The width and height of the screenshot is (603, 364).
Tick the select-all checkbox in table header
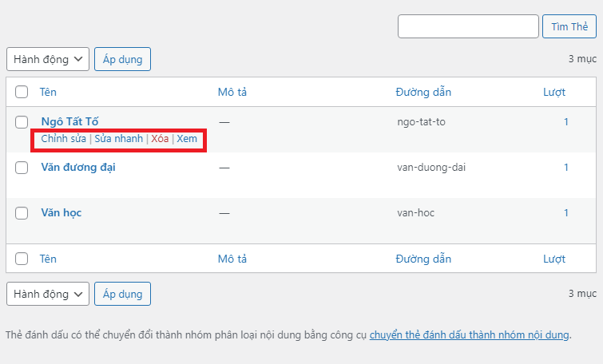click(x=22, y=92)
